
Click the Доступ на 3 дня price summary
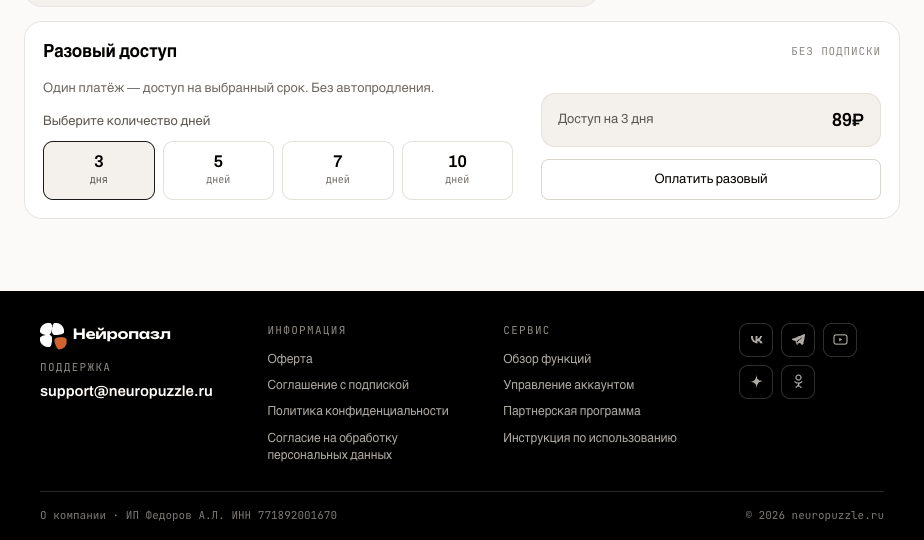[711, 120]
